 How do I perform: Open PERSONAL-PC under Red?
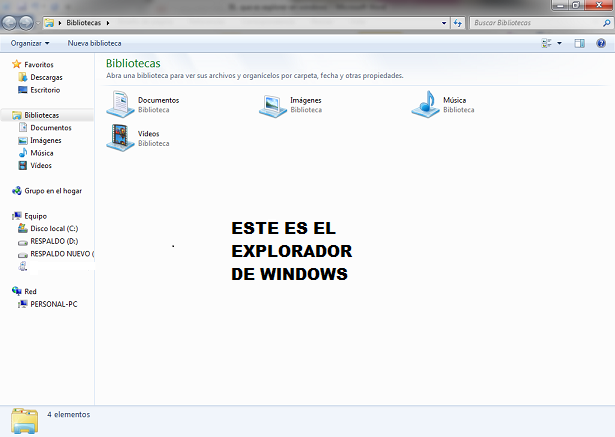[x=54, y=304]
